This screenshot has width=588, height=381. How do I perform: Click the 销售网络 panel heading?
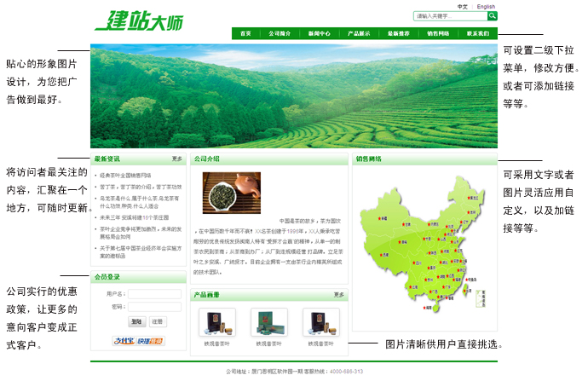(369, 159)
